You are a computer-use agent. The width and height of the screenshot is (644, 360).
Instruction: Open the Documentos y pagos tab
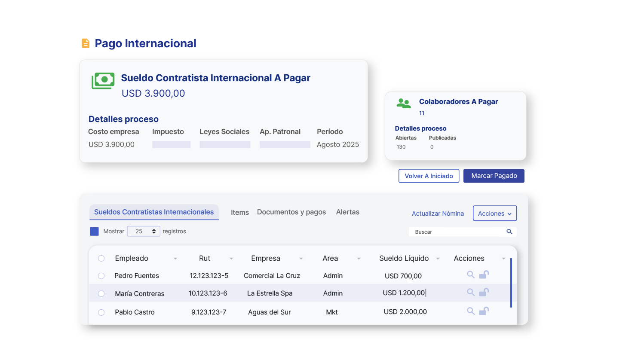pyautogui.click(x=291, y=212)
